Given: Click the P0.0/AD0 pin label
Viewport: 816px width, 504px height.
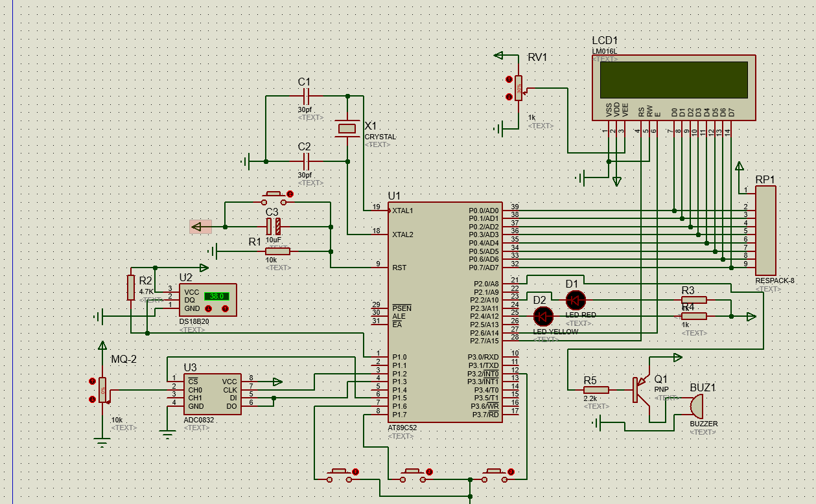Looking at the screenshot, I should tap(484, 211).
